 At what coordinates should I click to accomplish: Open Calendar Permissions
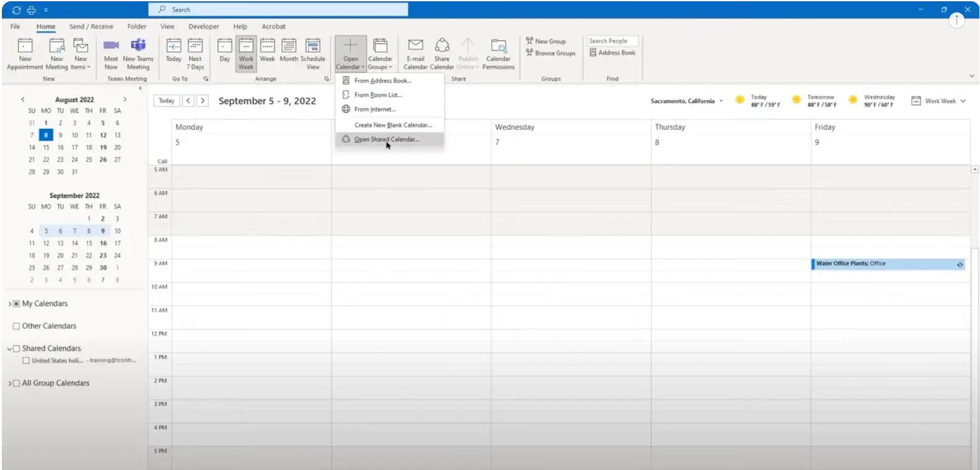point(498,47)
